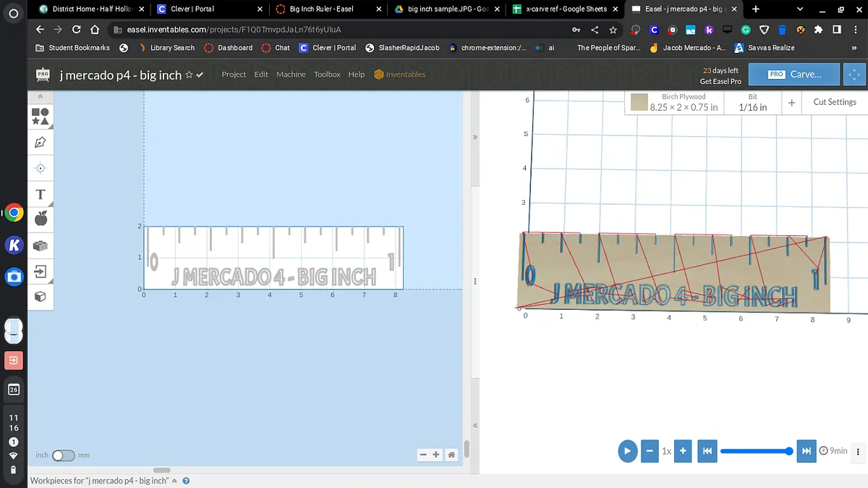Click the simulation progress slider
This screenshot has height=488, width=868.
(x=756, y=451)
